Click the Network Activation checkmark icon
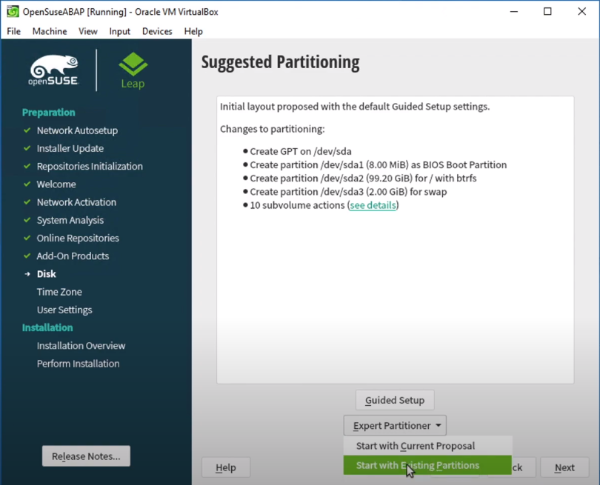Screen dimensions: 600x485 point(27,202)
